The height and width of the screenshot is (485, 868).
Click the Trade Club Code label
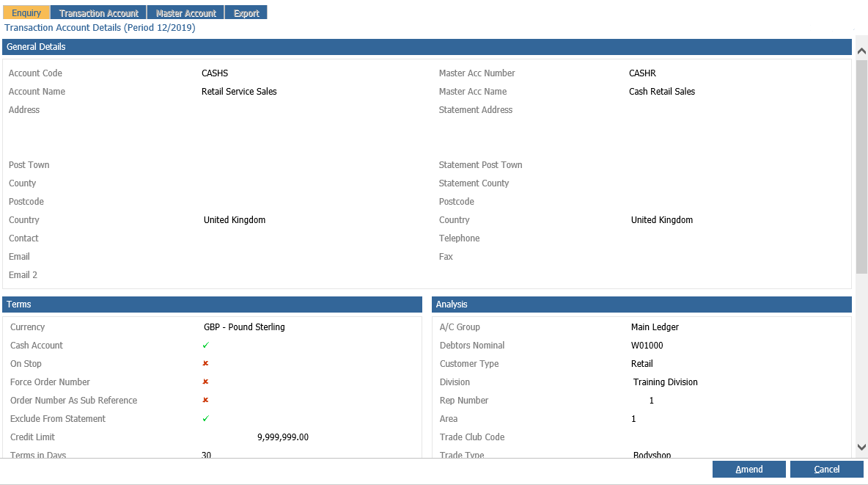click(x=472, y=437)
